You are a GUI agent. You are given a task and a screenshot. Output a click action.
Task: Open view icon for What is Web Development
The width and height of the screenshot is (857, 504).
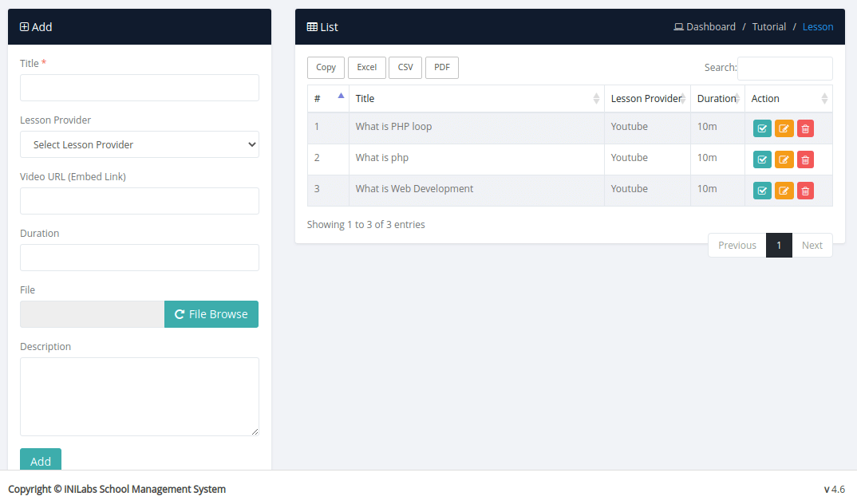[x=762, y=191]
